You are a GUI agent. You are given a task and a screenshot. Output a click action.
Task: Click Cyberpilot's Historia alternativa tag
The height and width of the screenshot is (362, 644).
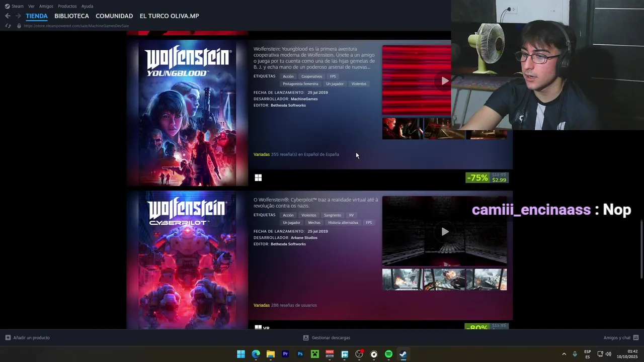click(x=343, y=223)
